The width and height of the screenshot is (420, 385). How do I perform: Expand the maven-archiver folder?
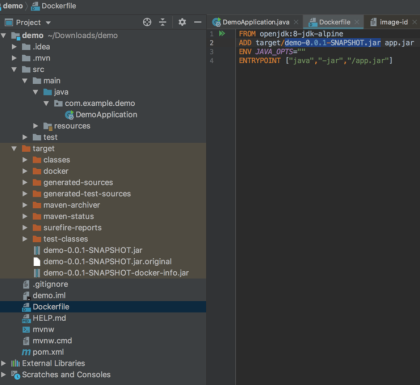coord(25,205)
